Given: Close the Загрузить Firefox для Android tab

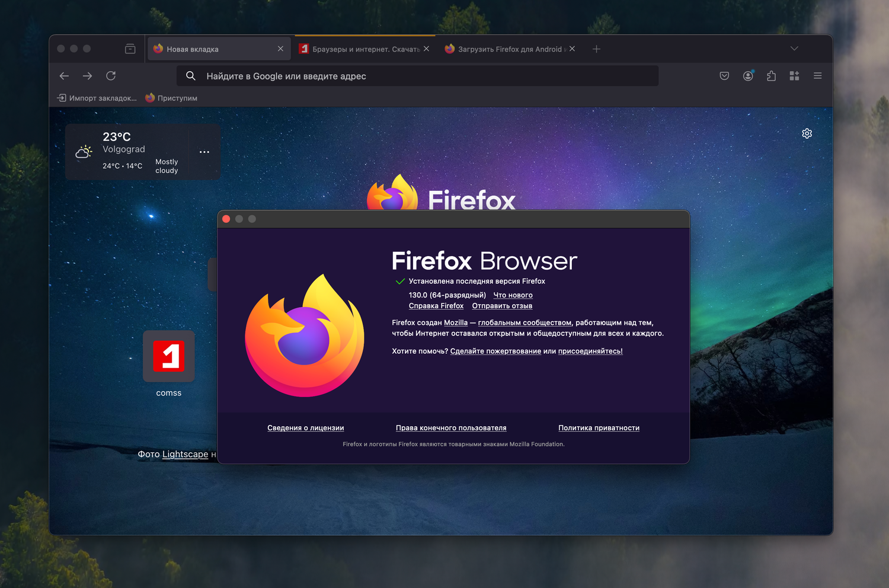Looking at the screenshot, I should tap(572, 49).
